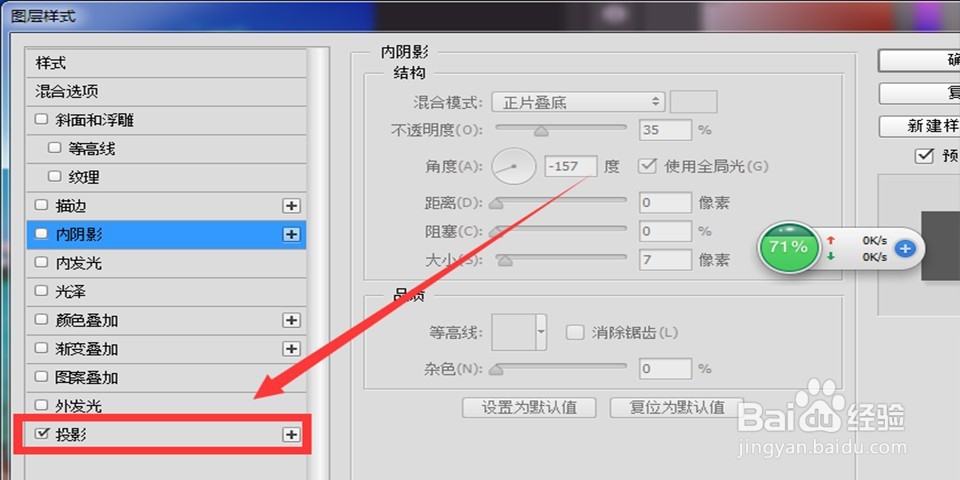Check the 颜色叠加 effect checkbox

[41, 319]
